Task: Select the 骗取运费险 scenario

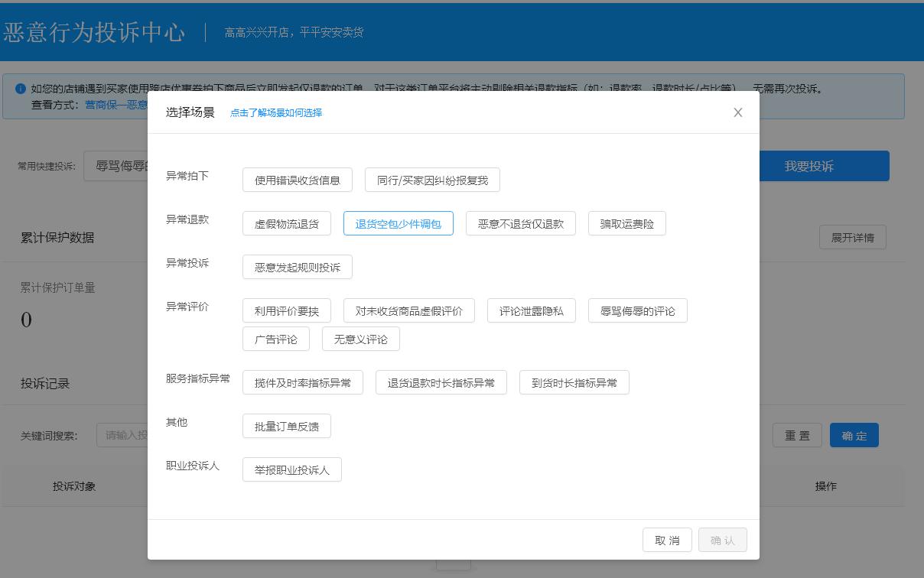Action: (626, 223)
